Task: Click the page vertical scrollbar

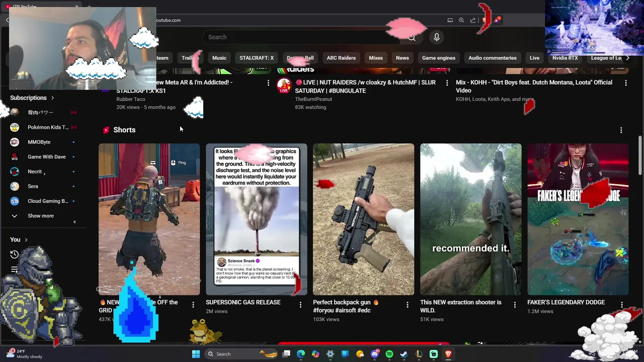Action: pos(640,156)
